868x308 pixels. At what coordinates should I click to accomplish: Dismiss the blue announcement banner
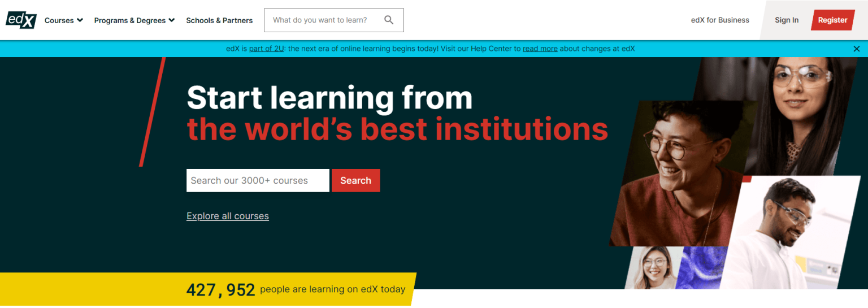coord(856,49)
